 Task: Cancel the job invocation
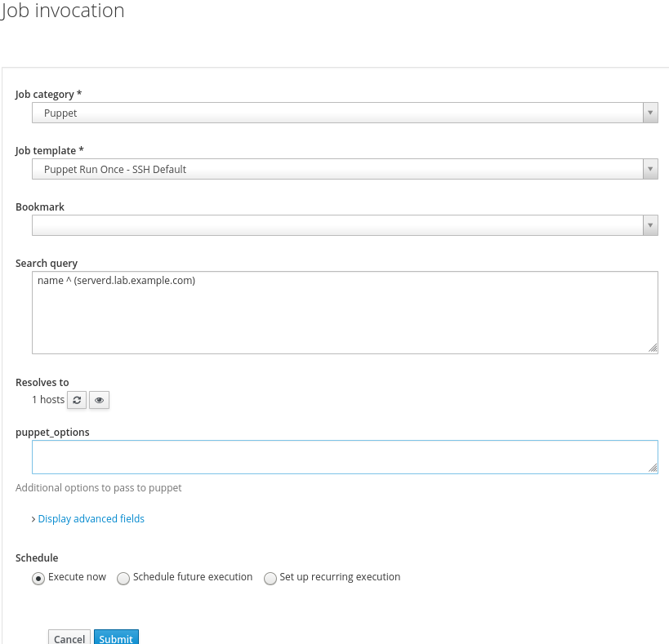click(69, 638)
